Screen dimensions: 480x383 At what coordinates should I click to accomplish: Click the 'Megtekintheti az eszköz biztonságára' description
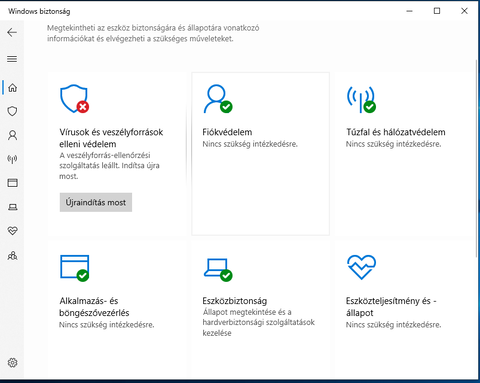pos(153,33)
